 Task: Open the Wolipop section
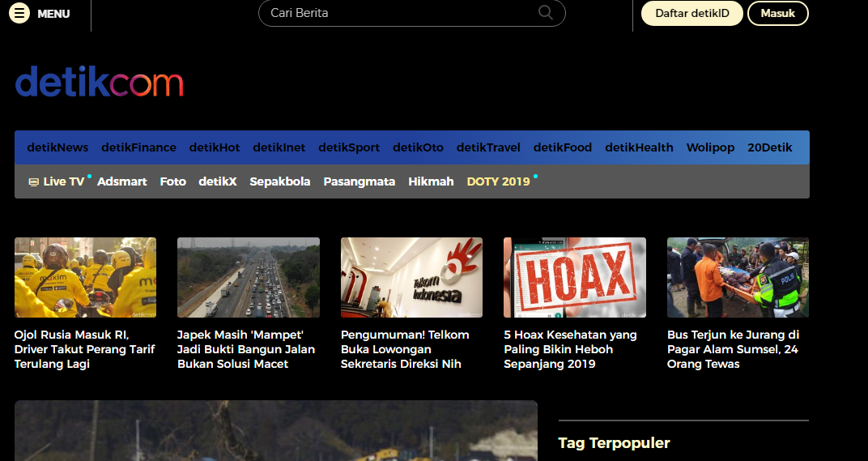[710, 147]
